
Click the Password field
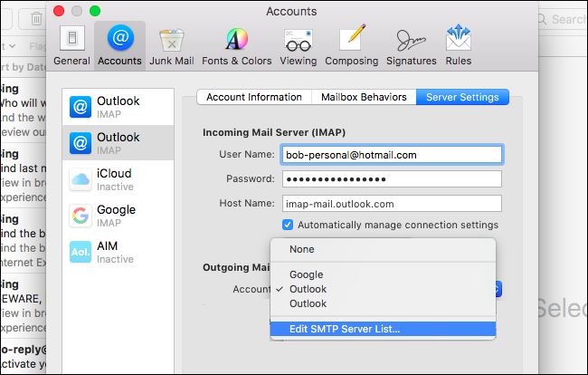point(392,179)
